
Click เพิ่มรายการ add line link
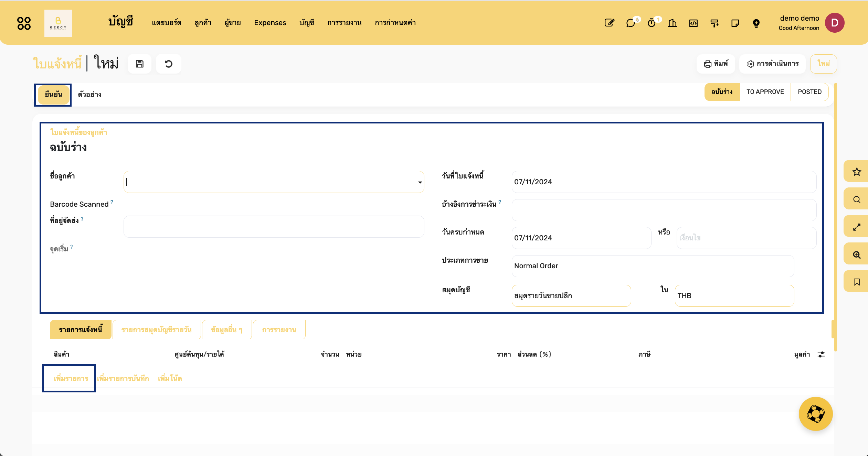pos(71,378)
